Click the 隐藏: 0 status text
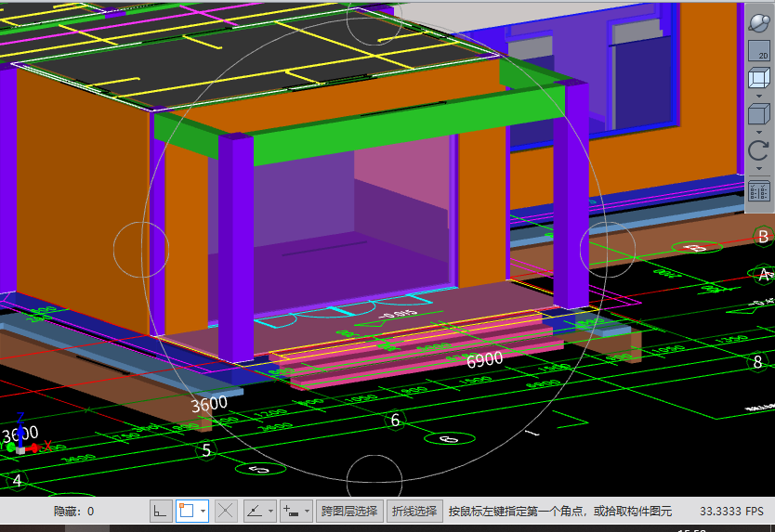 click(73, 512)
